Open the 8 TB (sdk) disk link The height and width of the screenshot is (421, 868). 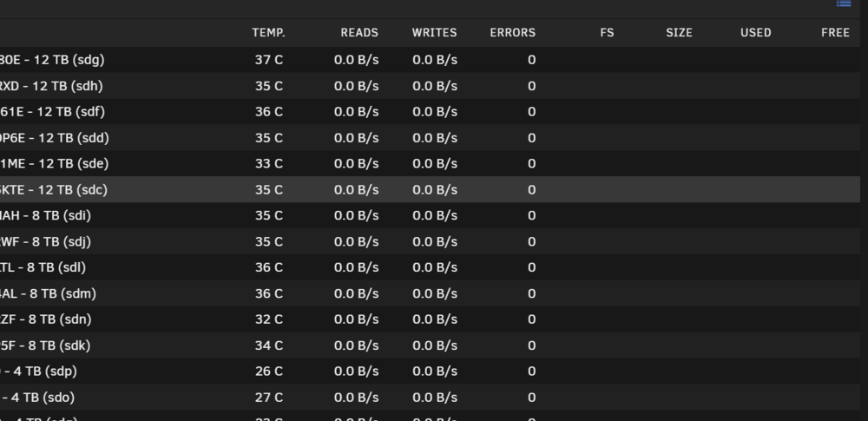coord(45,345)
